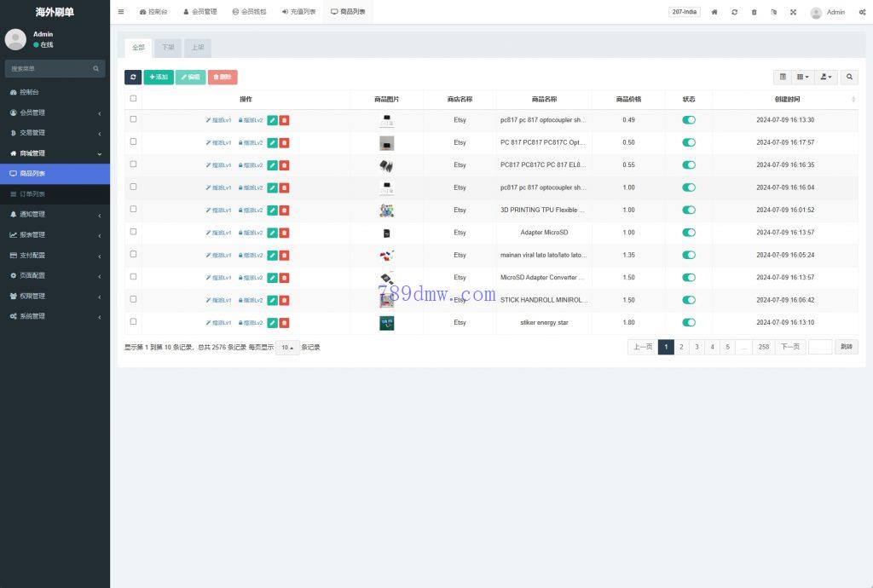This screenshot has width=873, height=588.
Task: Click the home icon in the top bar
Action: (714, 12)
